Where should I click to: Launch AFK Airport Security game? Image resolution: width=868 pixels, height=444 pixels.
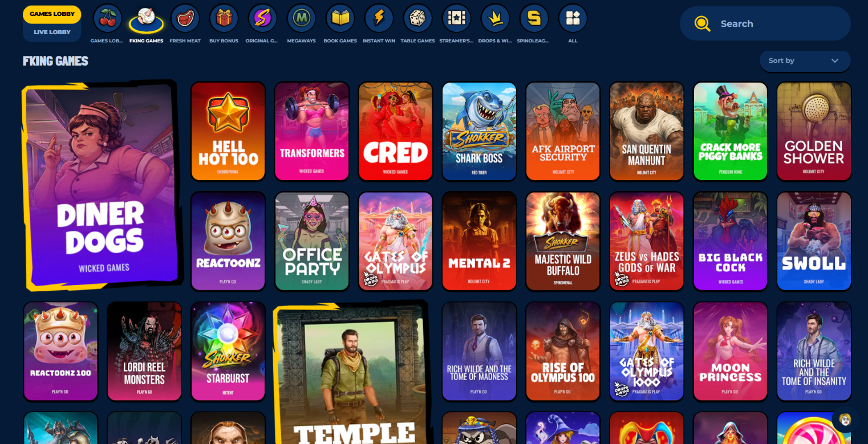tap(563, 131)
